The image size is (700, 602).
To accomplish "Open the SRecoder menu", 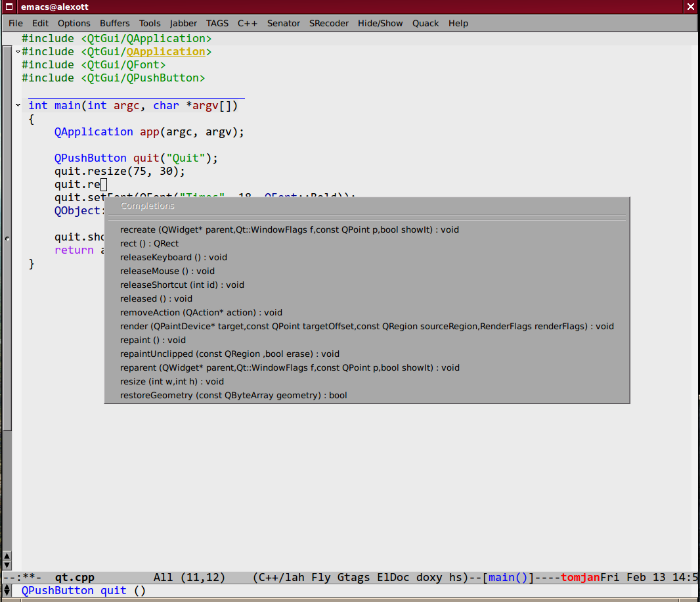I will coord(328,23).
